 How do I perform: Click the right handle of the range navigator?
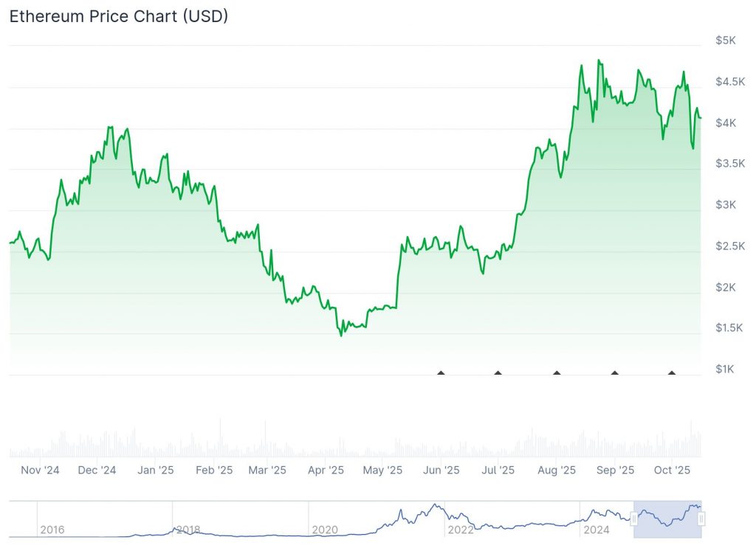click(x=701, y=519)
